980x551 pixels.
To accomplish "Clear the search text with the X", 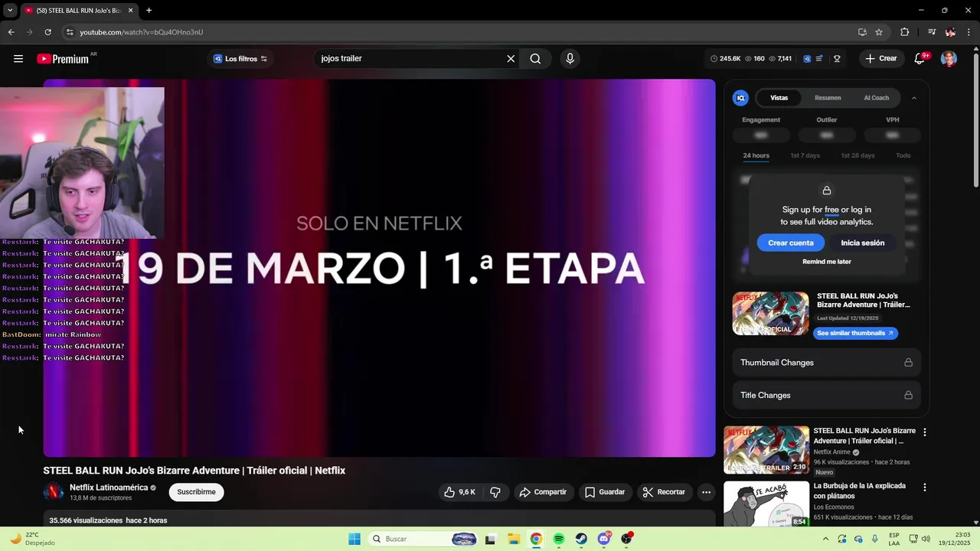I will [x=511, y=59].
